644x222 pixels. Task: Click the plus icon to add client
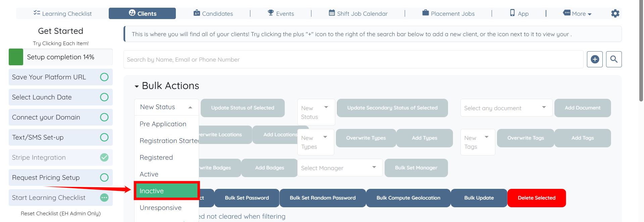pyautogui.click(x=595, y=59)
